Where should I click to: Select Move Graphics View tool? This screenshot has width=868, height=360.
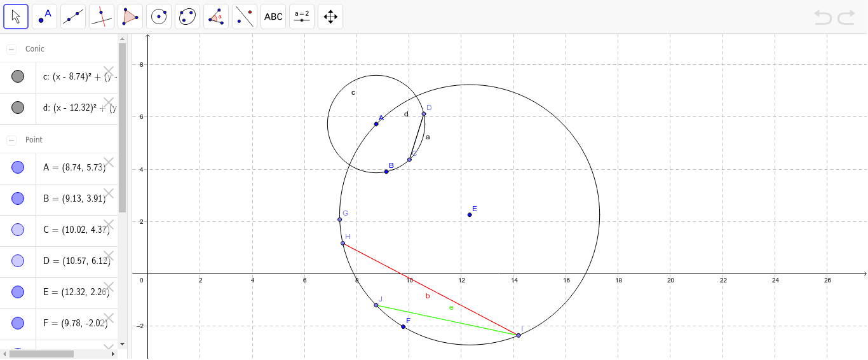(x=330, y=17)
